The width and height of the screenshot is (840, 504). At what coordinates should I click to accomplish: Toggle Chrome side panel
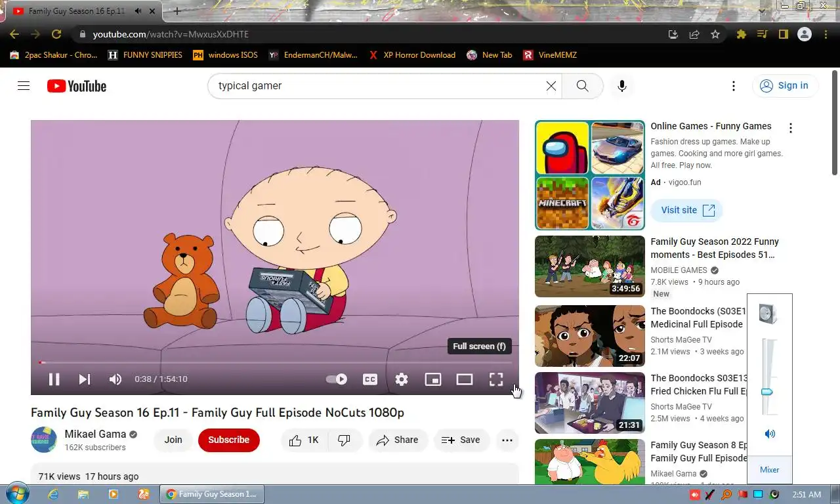[783, 34]
